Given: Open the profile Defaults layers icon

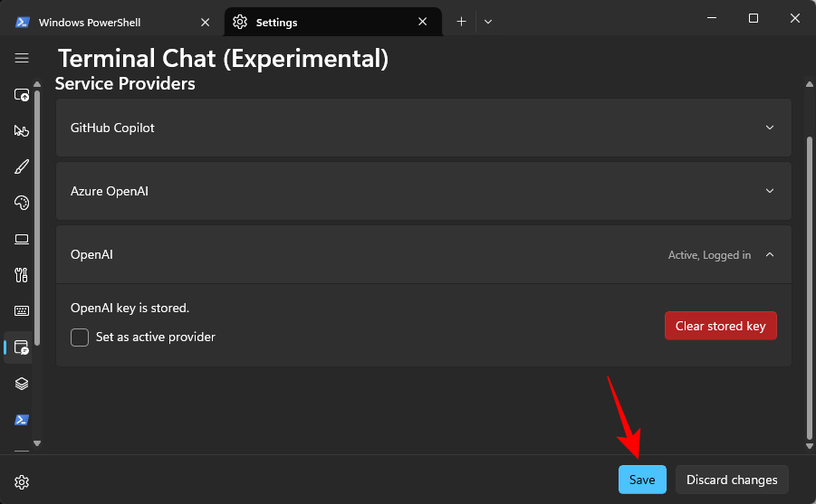Looking at the screenshot, I should pos(22,384).
